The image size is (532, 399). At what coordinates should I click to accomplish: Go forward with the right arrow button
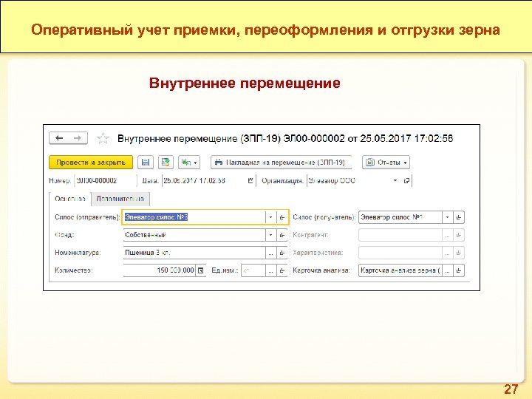78,138
